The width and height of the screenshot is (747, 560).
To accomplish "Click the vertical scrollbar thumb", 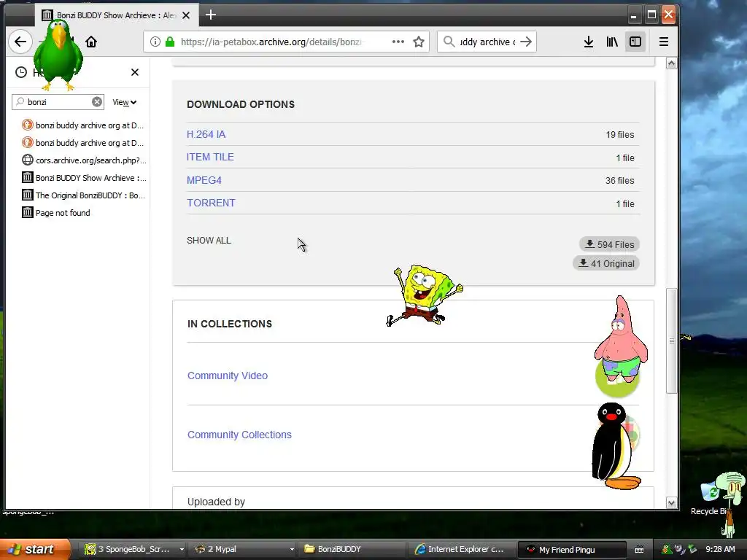I will point(671,341).
